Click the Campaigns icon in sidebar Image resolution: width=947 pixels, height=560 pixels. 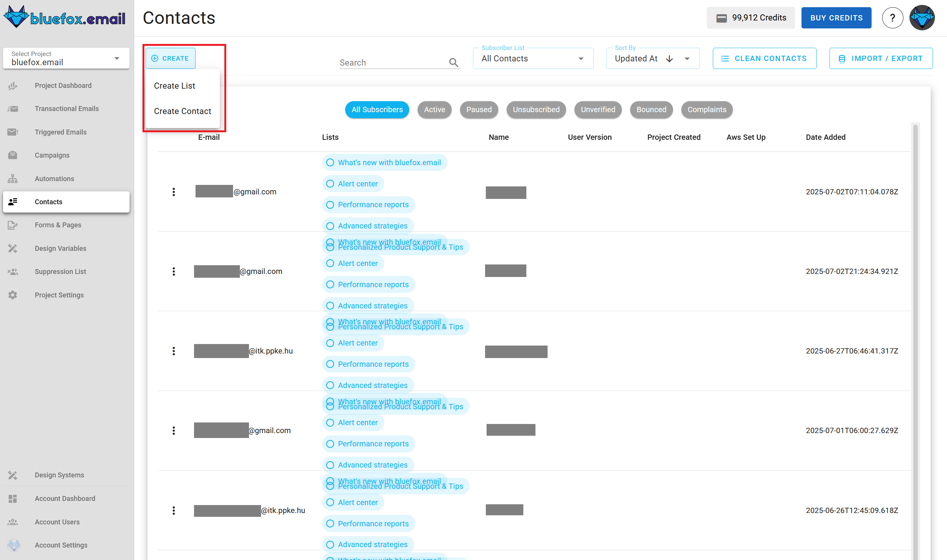coord(13,155)
